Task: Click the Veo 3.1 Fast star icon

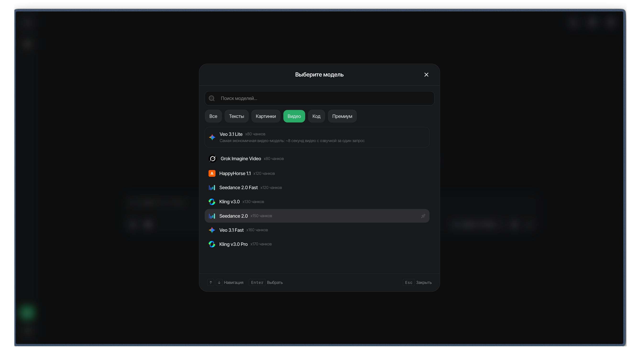Action: 212,230
